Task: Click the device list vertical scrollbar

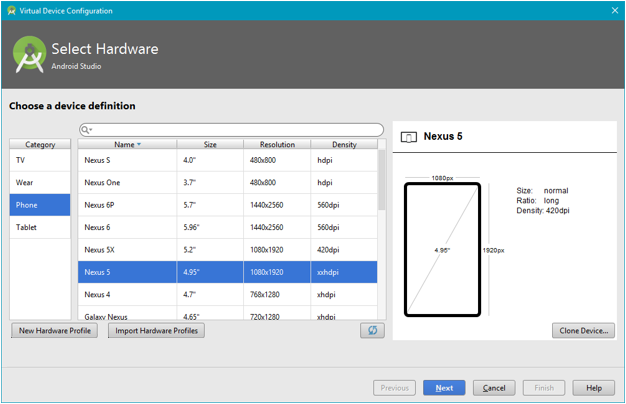Action: click(382, 180)
